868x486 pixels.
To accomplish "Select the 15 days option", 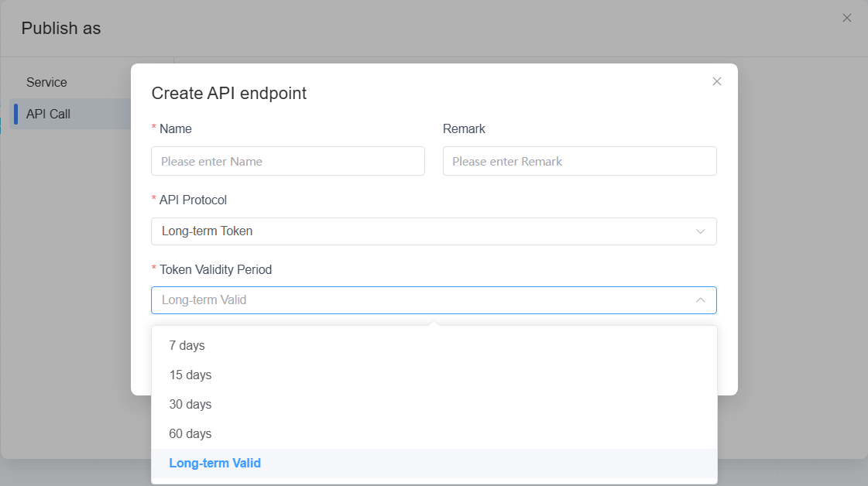I will tap(434, 375).
